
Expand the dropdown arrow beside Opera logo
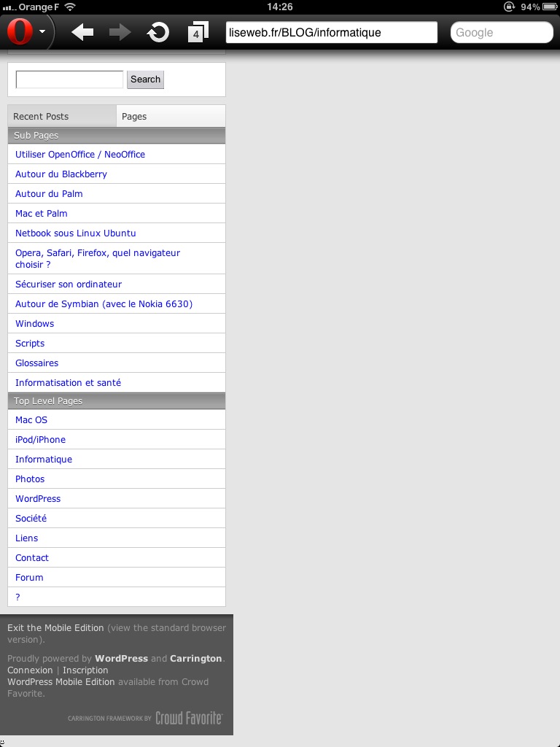click(43, 32)
